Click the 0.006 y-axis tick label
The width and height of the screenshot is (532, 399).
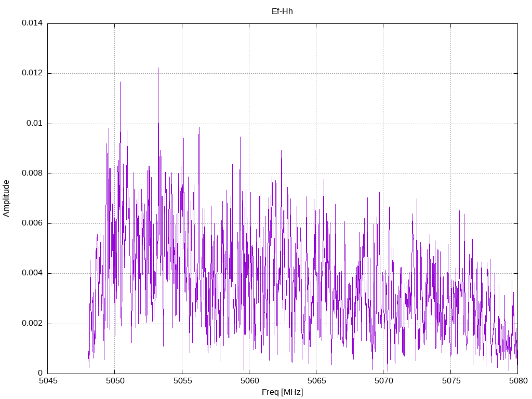[32, 223]
